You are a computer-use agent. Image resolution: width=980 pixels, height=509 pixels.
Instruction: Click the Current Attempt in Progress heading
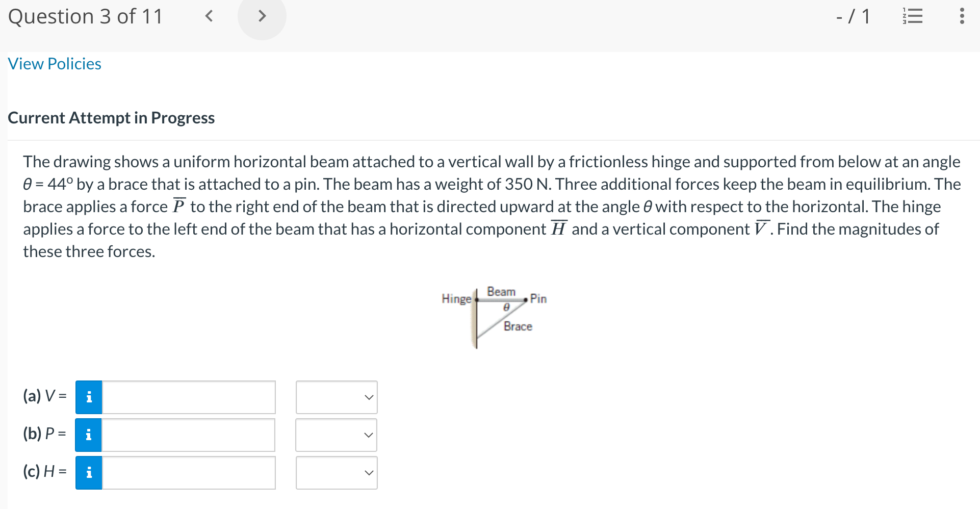coord(111,118)
